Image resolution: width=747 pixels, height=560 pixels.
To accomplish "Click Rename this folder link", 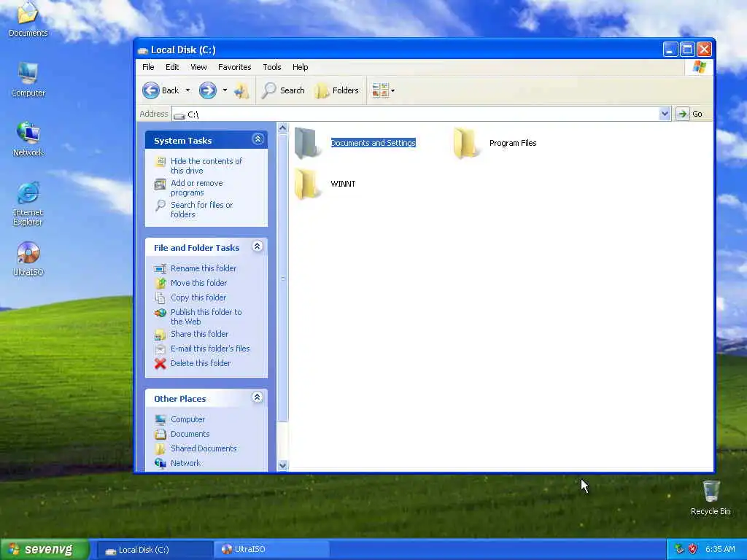I will [x=204, y=268].
